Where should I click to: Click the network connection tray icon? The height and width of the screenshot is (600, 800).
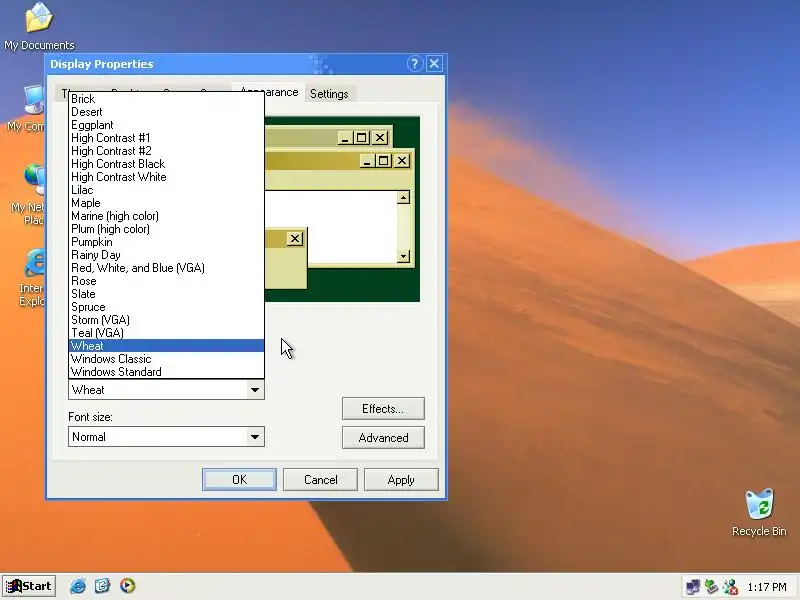coord(692,587)
